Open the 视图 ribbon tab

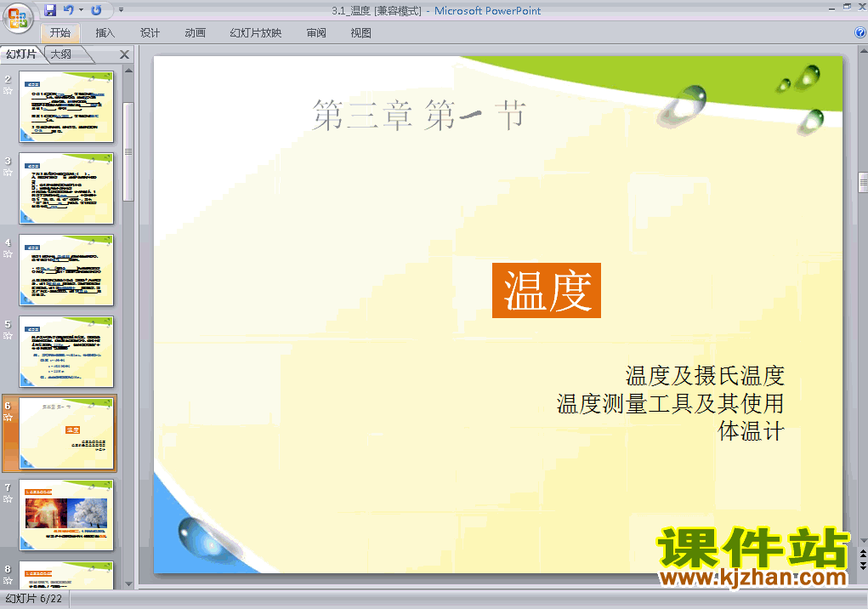point(361,32)
